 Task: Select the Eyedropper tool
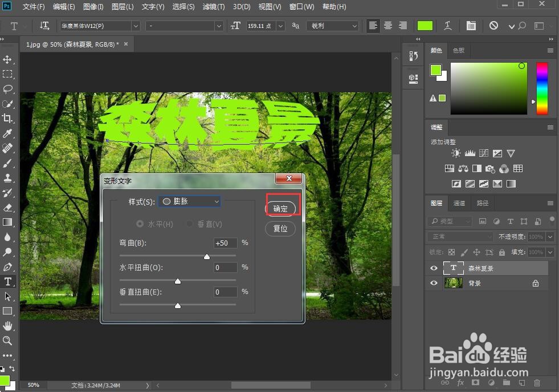(7, 133)
